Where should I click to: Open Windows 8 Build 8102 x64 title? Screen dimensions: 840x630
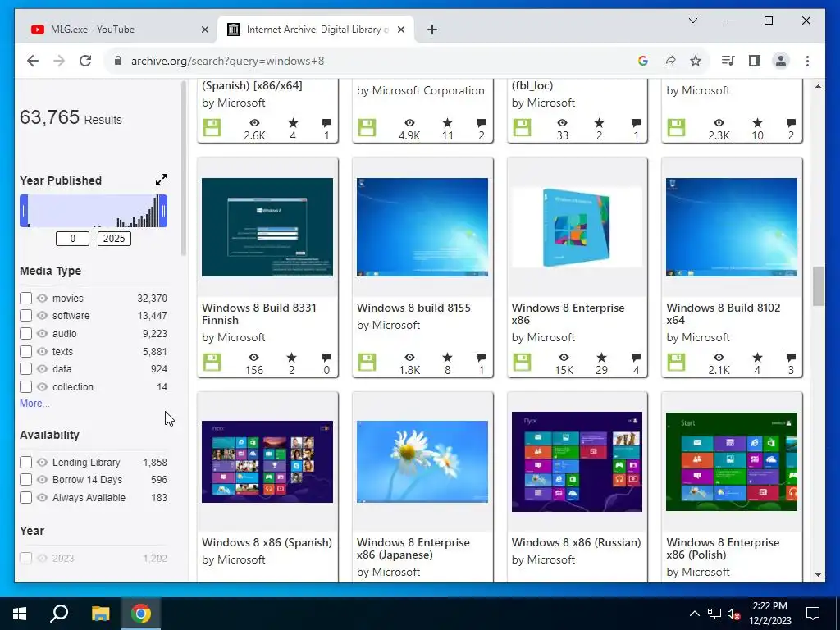tap(724, 314)
